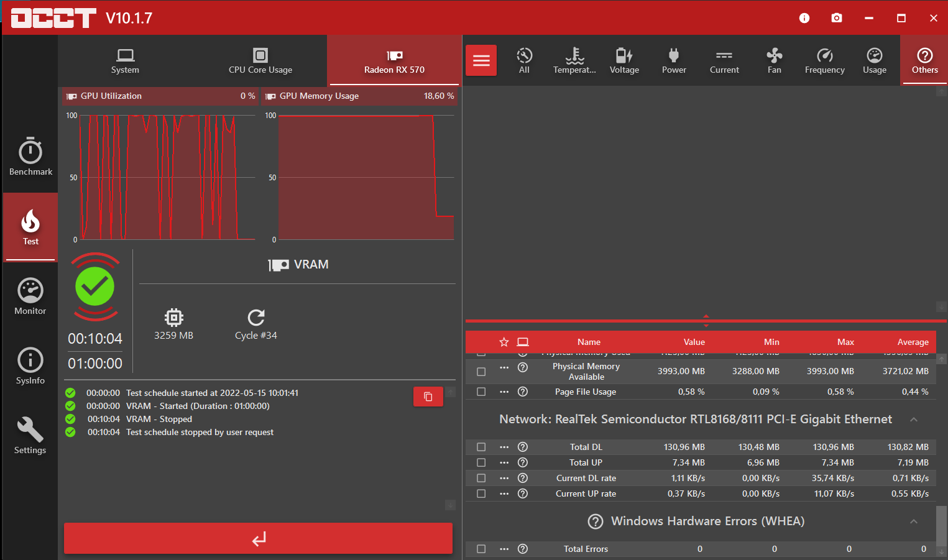The width and height of the screenshot is (948, 560).
Task: Click the 3259 MB memory chip icon
Action: (x=174, y=318)
